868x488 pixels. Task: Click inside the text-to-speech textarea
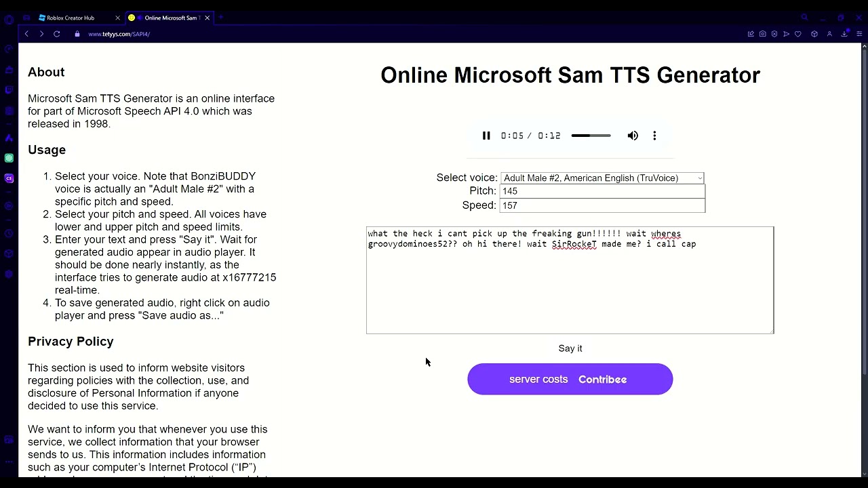(x=570, y=280)
